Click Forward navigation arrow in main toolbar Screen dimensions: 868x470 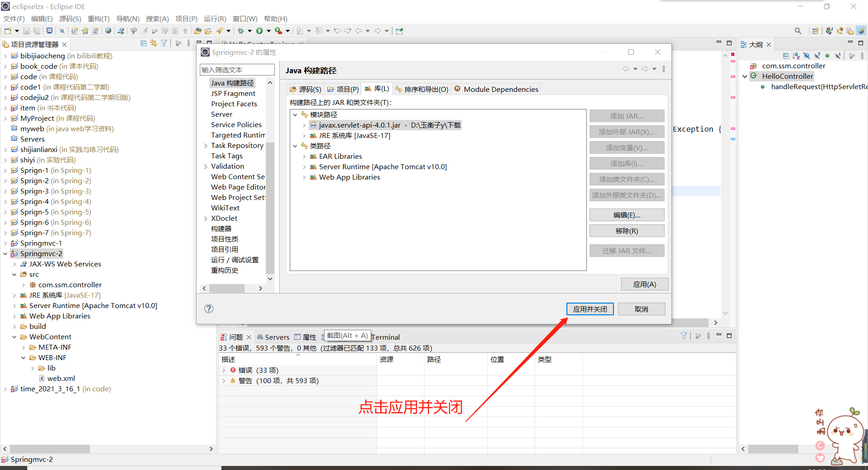[377, 31]
